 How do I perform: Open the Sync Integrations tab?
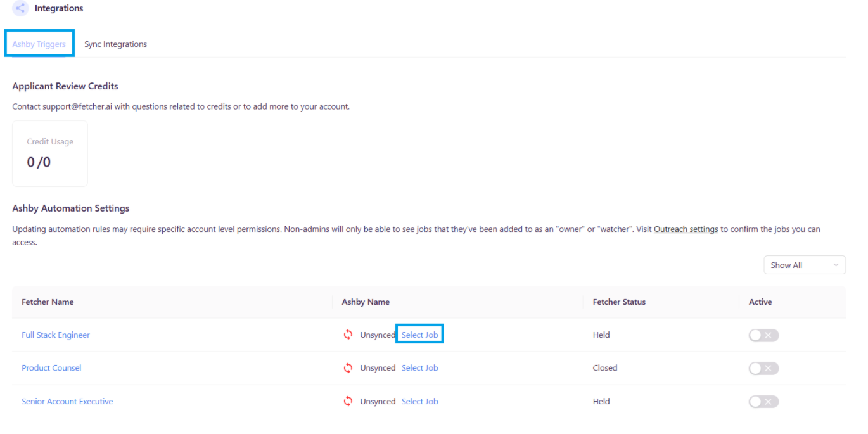tap(115, 44)
